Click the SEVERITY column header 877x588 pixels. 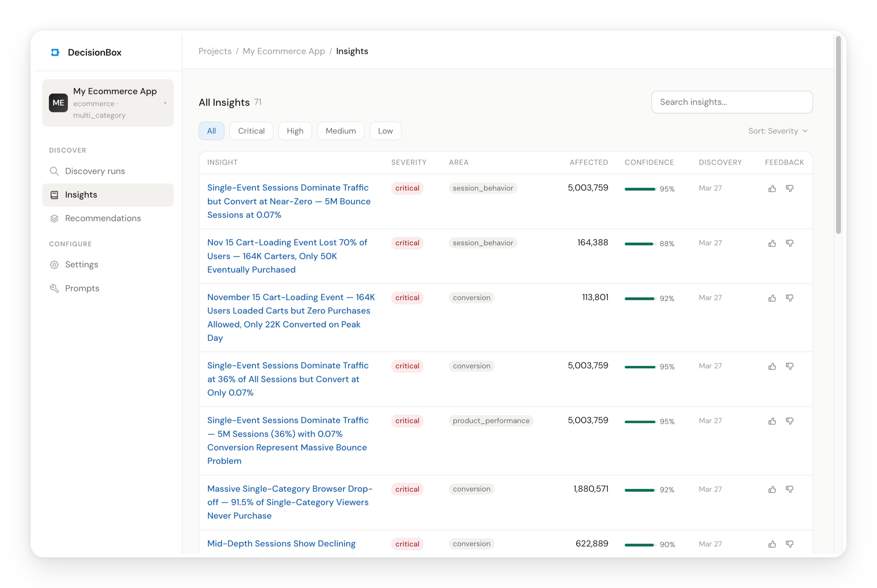pyautogui.click(x=408, y=162)
